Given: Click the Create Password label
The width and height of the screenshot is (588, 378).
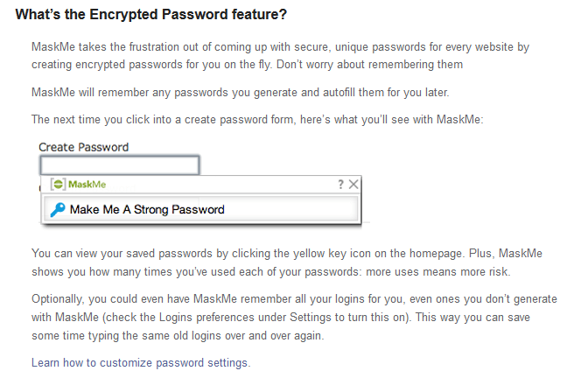Looking at the screenshot, I should coord(84,147).
